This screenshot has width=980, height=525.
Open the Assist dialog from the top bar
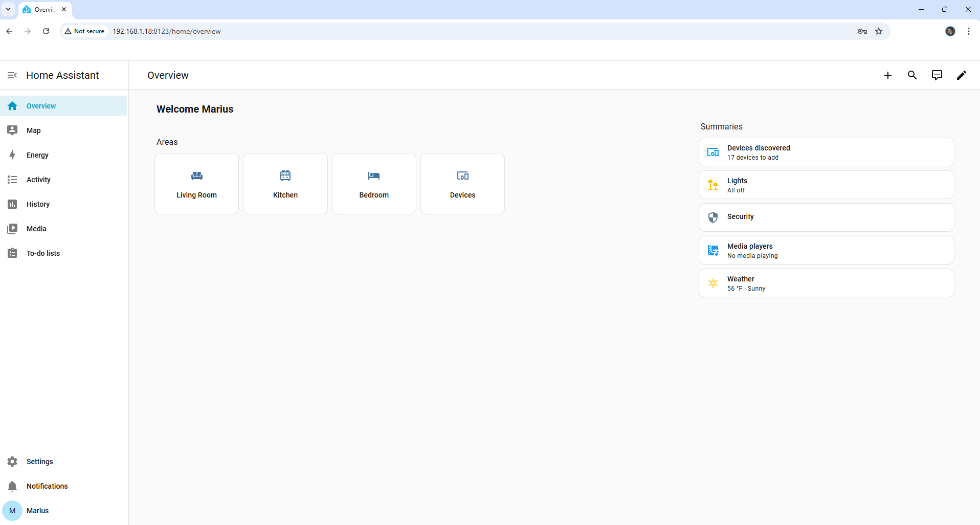pos(937,75)
